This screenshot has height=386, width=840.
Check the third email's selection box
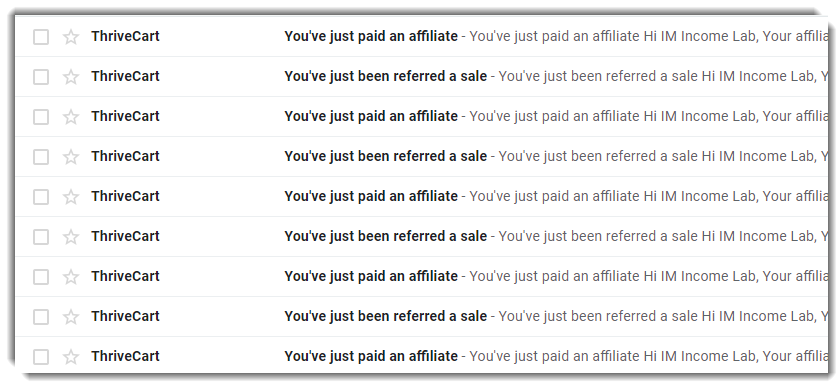point(41,117)
